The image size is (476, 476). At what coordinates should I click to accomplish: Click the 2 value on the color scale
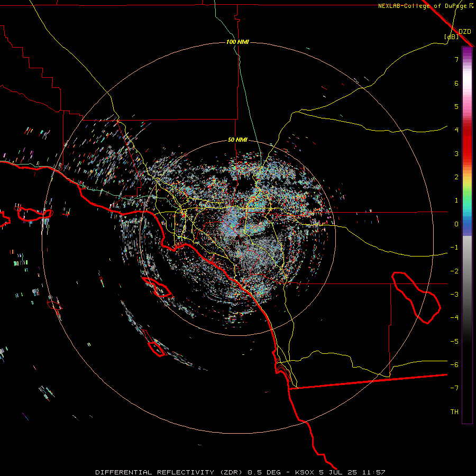(456, 177)
